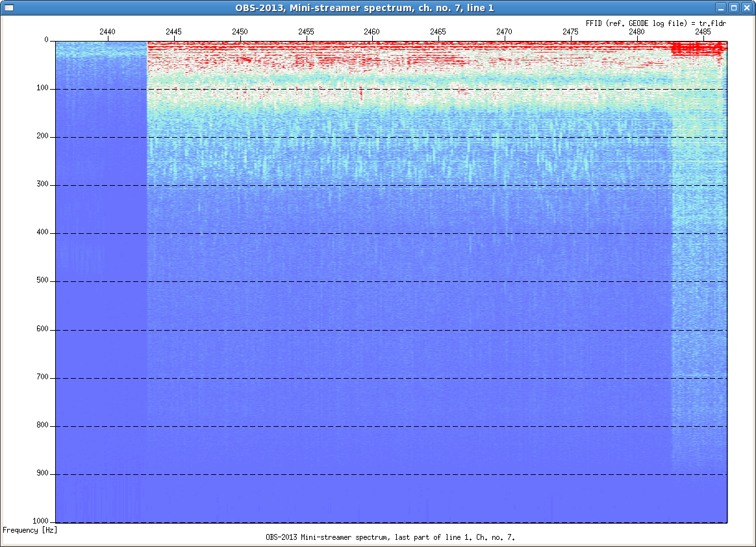Click the 100 Hz frequency axis label
This screenshot has height=547, width=756.
(x=43, y=89)
